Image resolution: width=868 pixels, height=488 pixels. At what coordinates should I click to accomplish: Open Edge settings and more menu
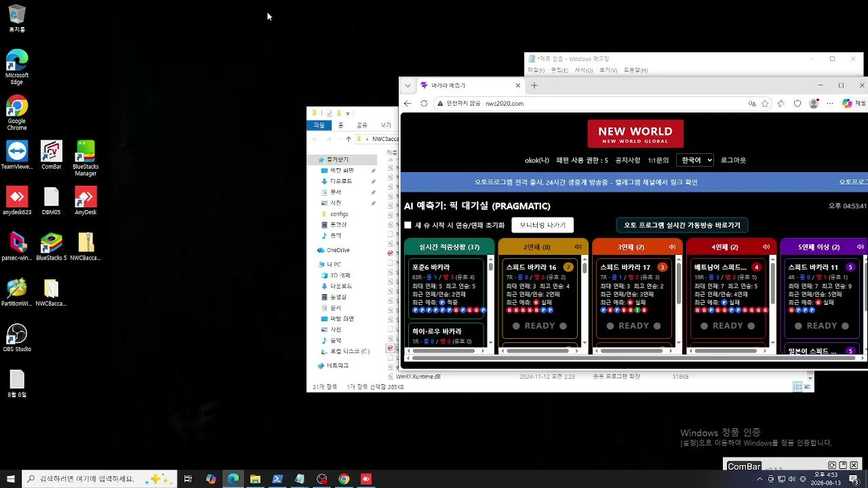tap(829, 104)
